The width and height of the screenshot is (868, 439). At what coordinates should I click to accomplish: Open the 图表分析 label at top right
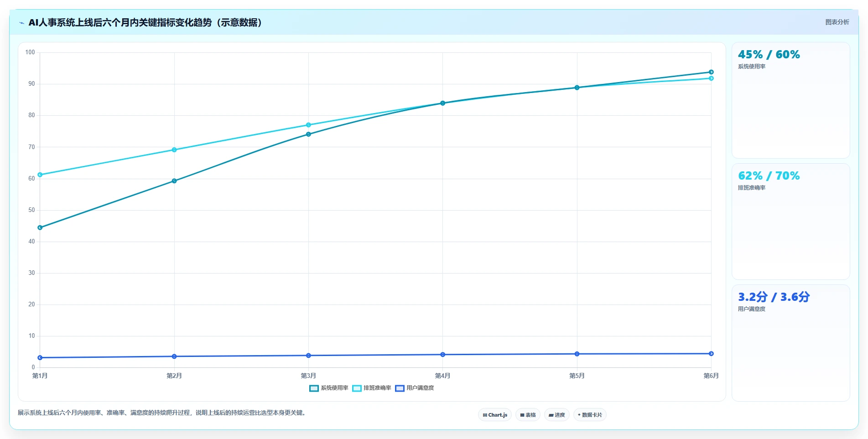837,22
